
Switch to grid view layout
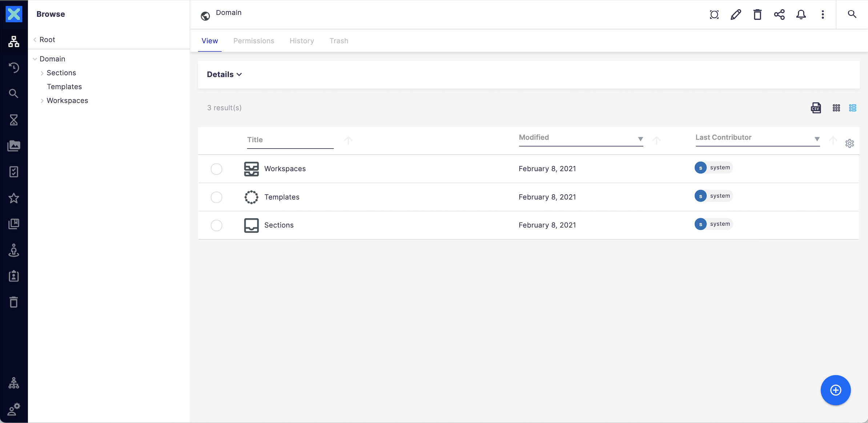[836, 108]
